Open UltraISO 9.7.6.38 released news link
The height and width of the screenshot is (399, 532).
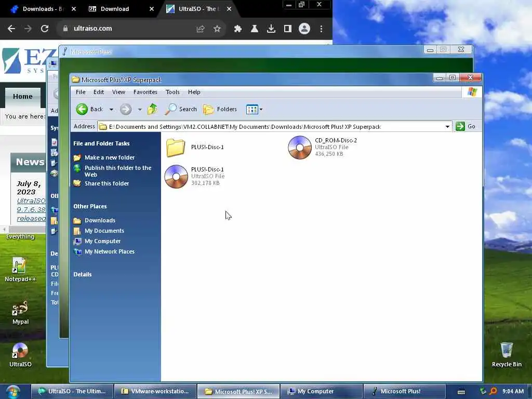(x=31, y=210)
